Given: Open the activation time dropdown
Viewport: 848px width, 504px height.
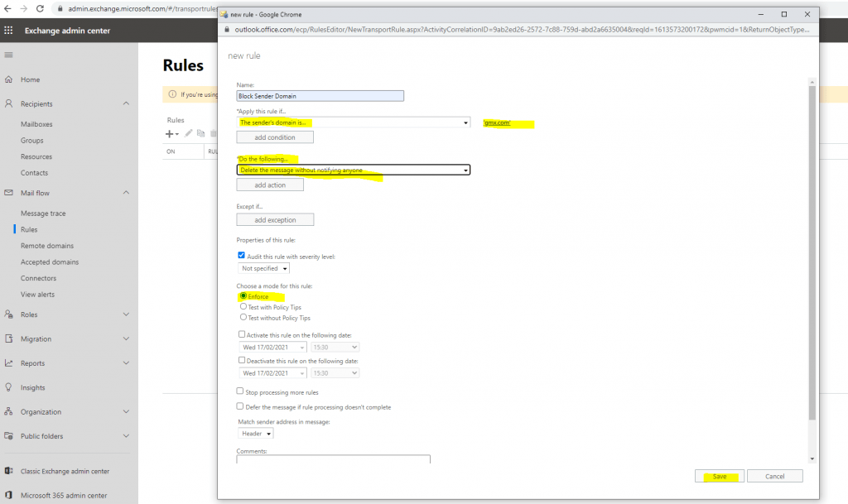Looking at the screenshot, I should (335, 348).
